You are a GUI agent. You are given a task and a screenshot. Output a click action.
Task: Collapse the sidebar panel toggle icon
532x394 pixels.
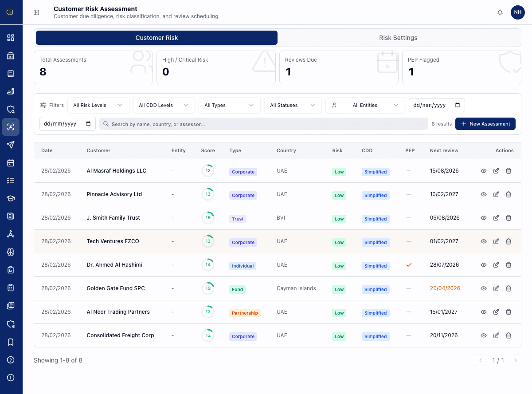click(x=36, y=12)
